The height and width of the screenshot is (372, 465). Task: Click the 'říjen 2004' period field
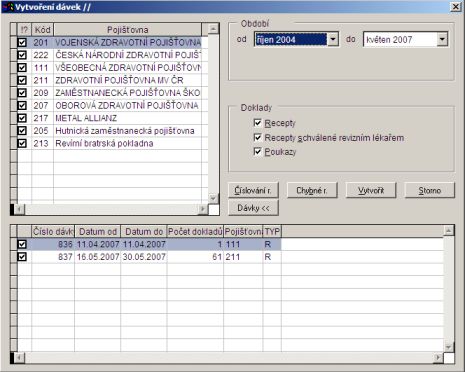[x=291, y=40]
